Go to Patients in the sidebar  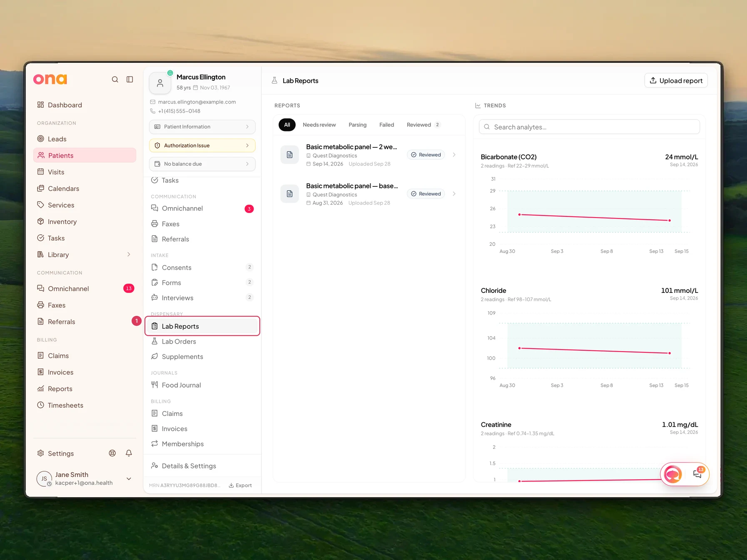point(85,155)
